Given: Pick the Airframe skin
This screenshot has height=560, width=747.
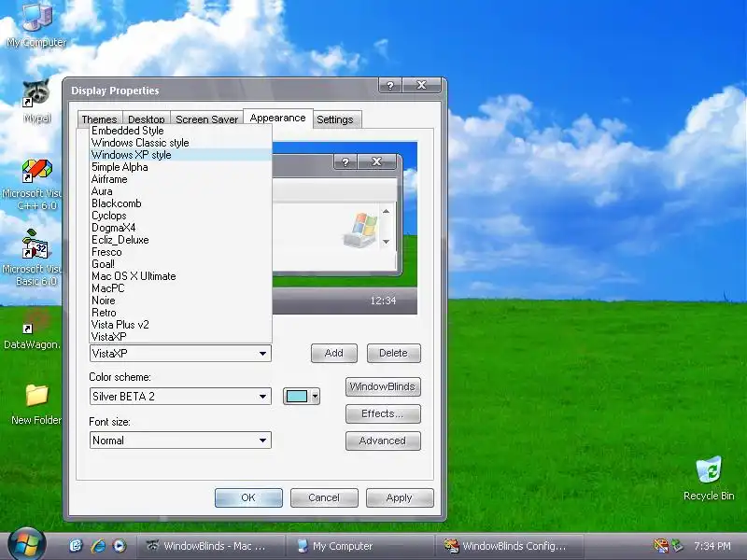Looking at the screenshot, I should 180,179.
